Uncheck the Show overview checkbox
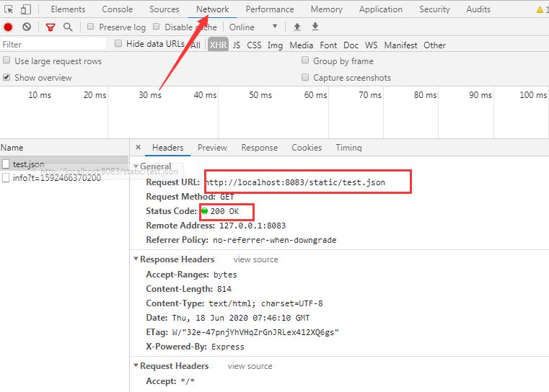 [7, 77]
